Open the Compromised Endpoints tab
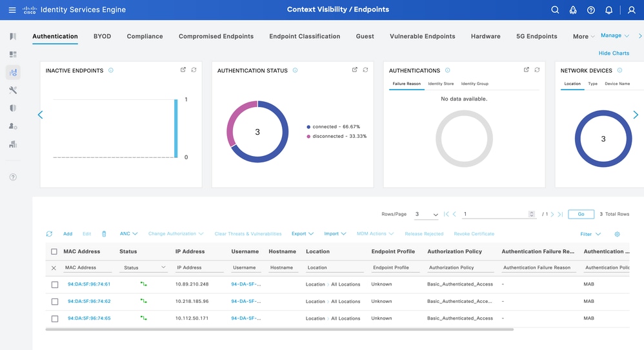644x350 pixels. pyautogui.click(x=216, y=37)
